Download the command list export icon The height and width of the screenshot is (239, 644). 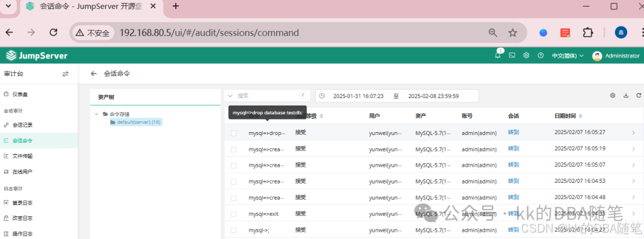[626, 96]
